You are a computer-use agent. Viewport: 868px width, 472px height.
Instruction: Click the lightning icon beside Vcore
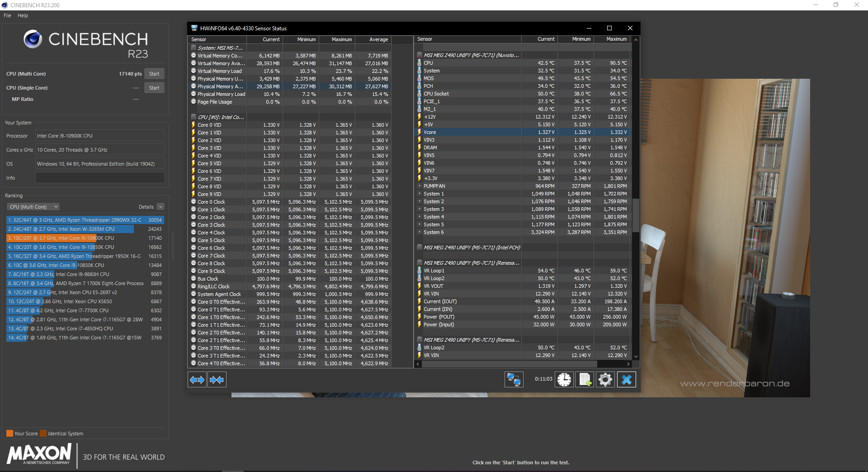(x=420, y=132)
